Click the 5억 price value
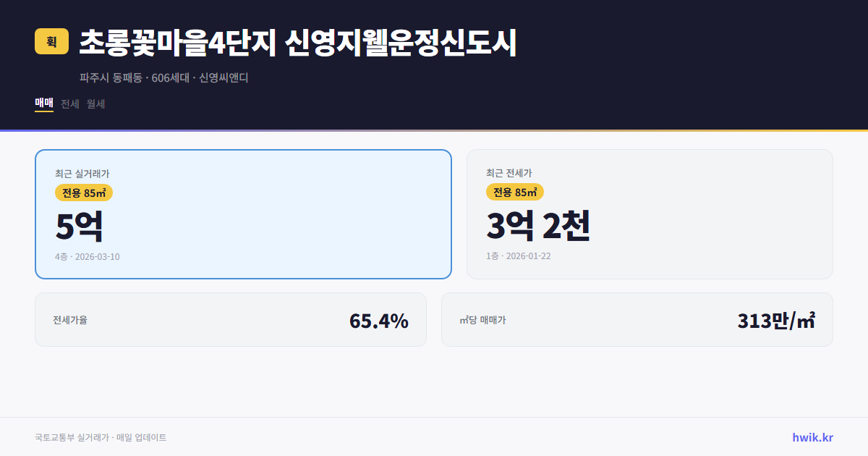 (80, 225)
